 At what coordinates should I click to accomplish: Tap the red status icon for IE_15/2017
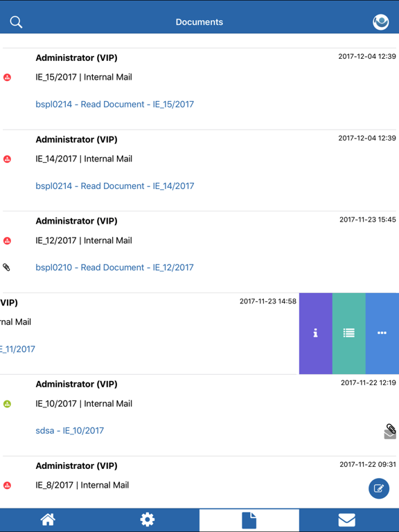point(7,78)
